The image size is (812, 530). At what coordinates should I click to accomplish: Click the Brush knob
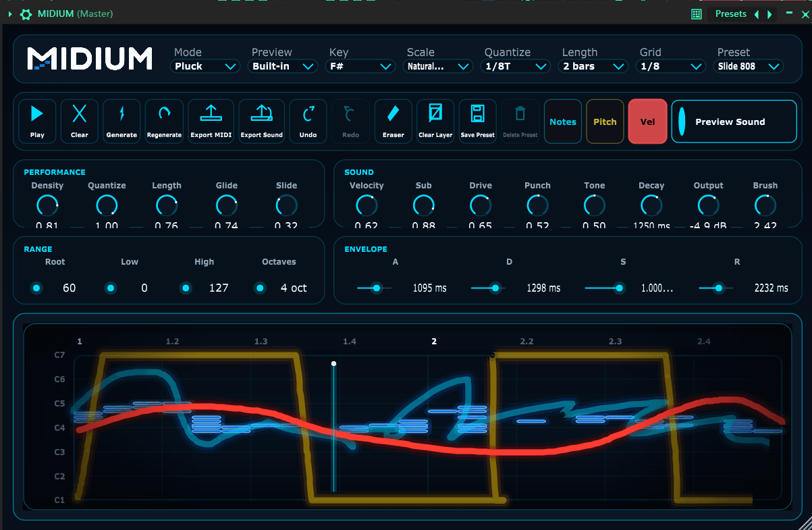[765, 205]
